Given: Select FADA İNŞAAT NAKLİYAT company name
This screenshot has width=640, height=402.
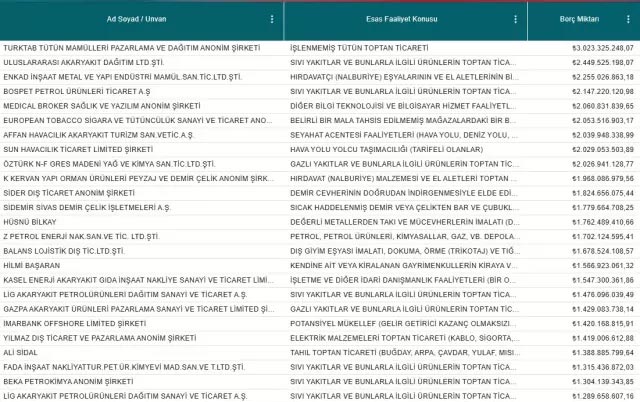Looking at the screenshot, I should coord(124,367).
